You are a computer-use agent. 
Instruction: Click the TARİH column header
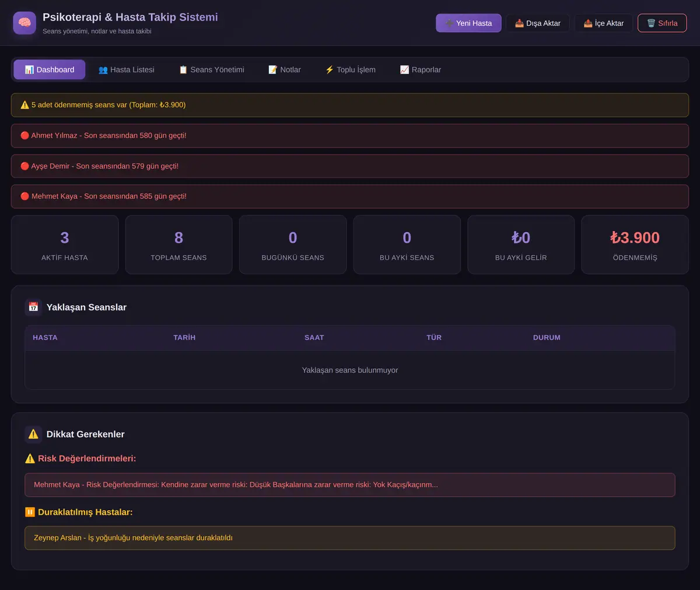184,337
